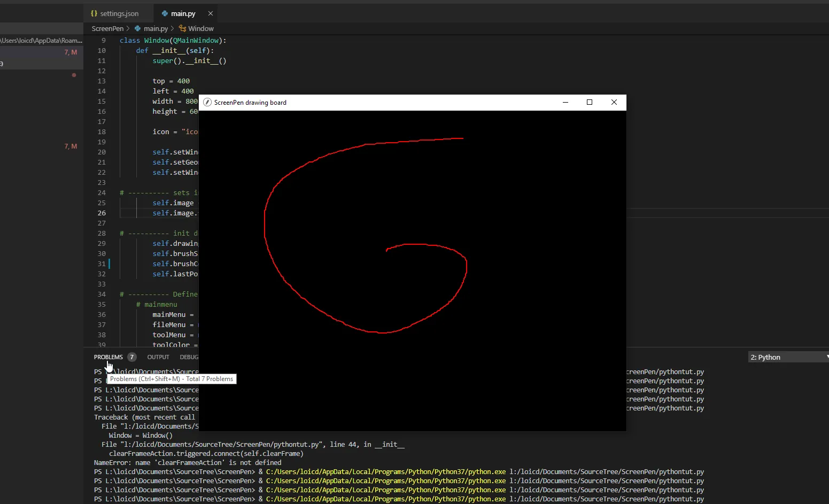
Task: Click the "self.lastPo" code line
Action: (175, 274)
